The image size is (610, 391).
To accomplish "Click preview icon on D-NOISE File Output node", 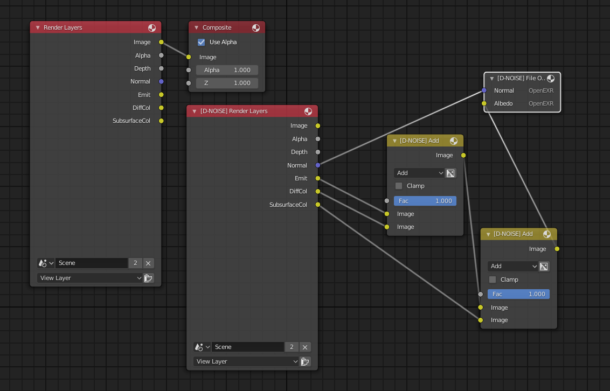I will 550,79.
